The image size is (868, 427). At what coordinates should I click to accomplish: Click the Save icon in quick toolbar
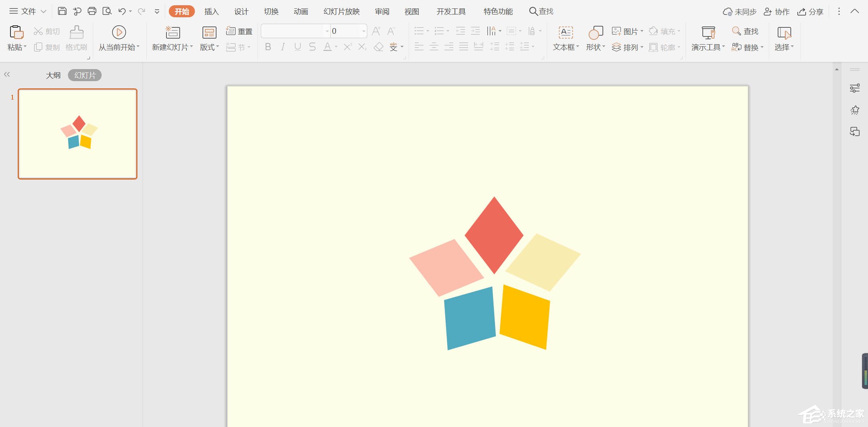62,11
